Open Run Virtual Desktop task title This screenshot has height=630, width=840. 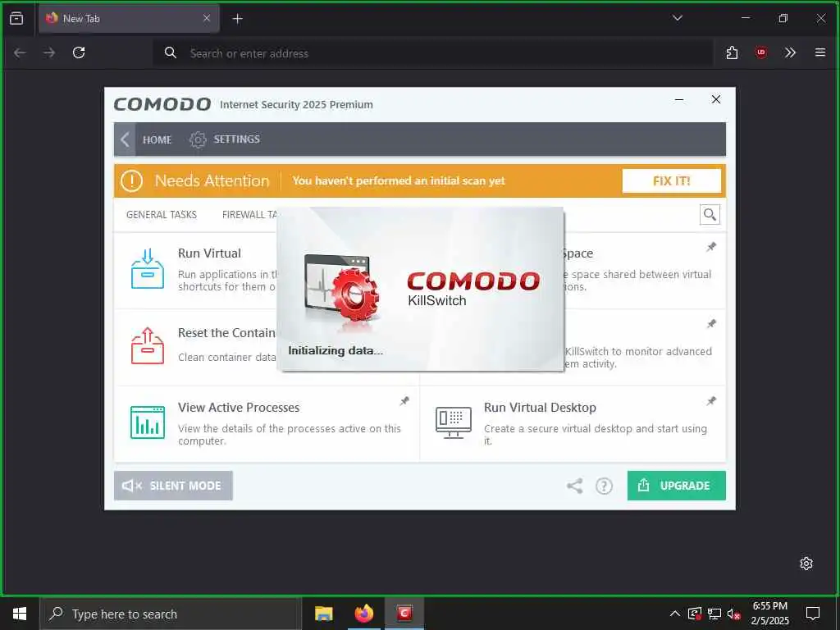[540, 408]
